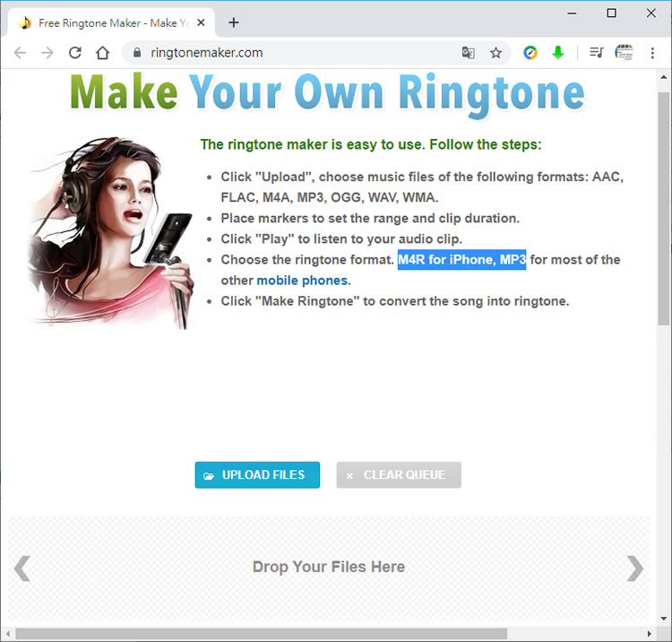The height and width of the screenshot is (642, 672).
Task: Click the 'Place markers to set the range' step
Action: click(x=370, y=218)
